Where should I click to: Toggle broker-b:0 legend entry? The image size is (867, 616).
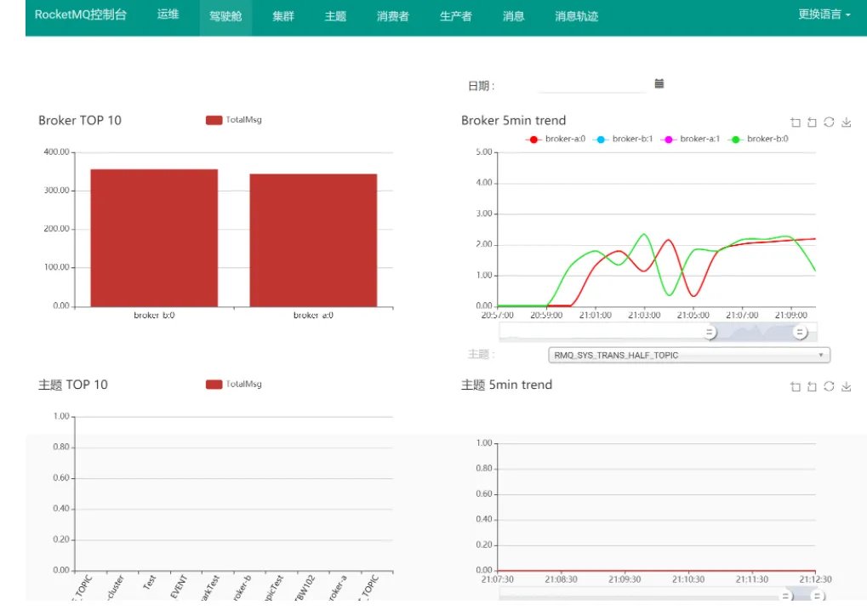pyautogui.click(x=758, y=139)
